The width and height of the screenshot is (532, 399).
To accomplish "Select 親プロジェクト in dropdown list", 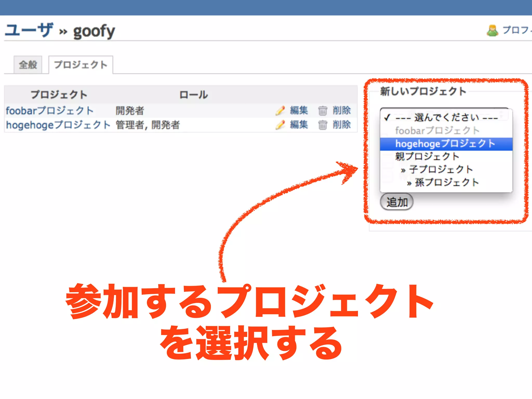I will 446,157.
